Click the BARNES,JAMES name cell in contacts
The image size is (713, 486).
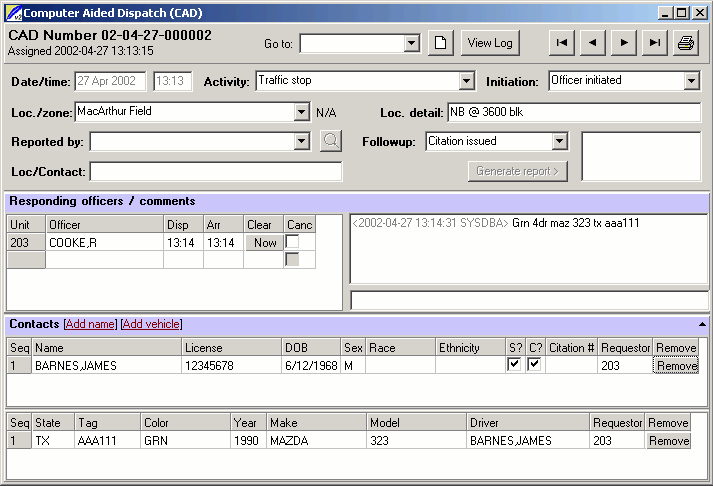pos(106,366)
